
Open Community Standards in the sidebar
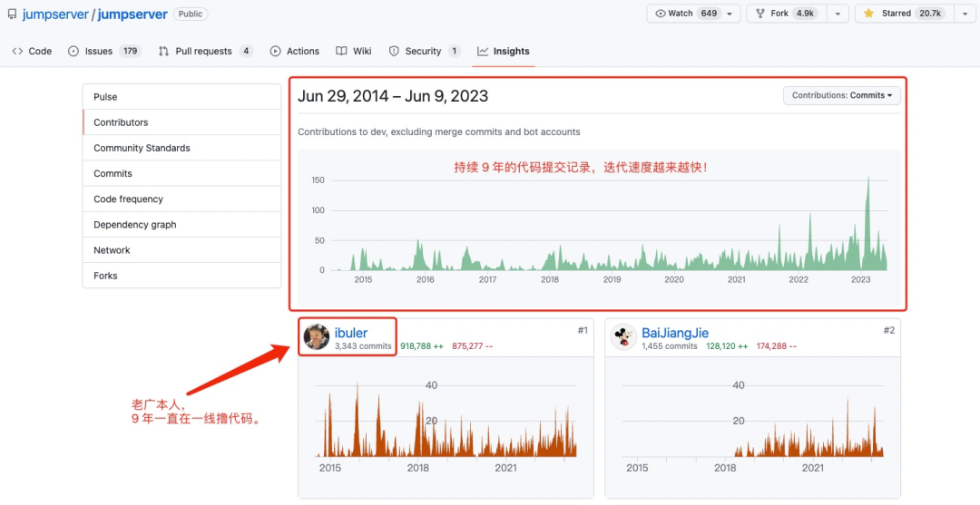(181, 148)
